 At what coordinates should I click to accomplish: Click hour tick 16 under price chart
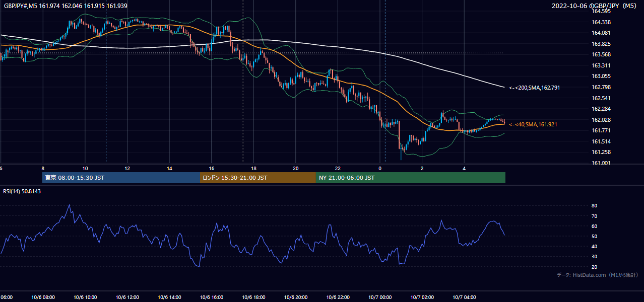(x=211, y=169)
